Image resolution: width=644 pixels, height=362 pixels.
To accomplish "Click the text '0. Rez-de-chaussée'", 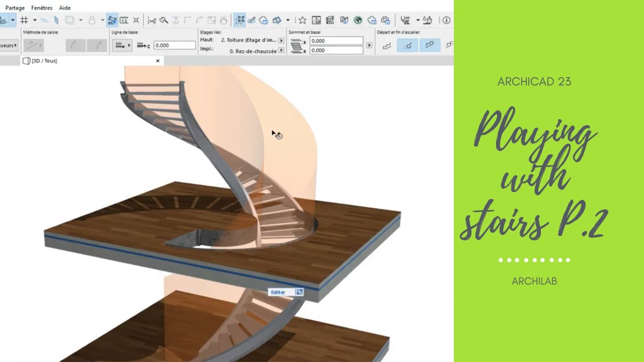I will (253, 51).
